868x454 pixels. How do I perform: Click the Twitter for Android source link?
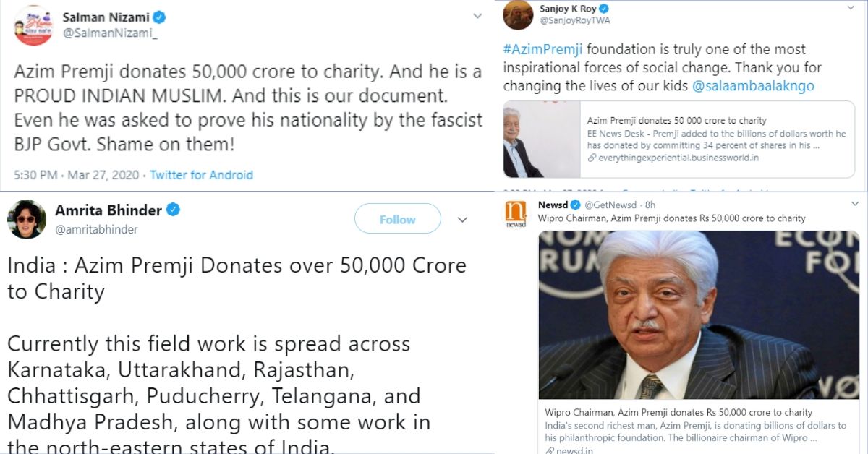pos(201,175)
